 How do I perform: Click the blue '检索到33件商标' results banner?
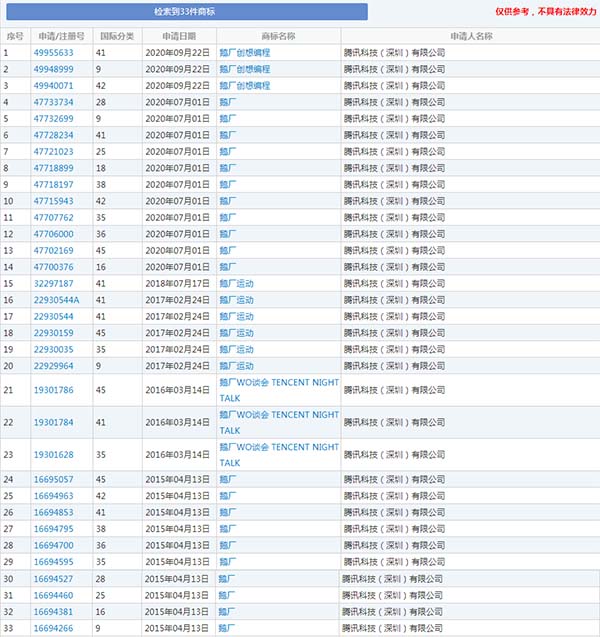point(187,12)
